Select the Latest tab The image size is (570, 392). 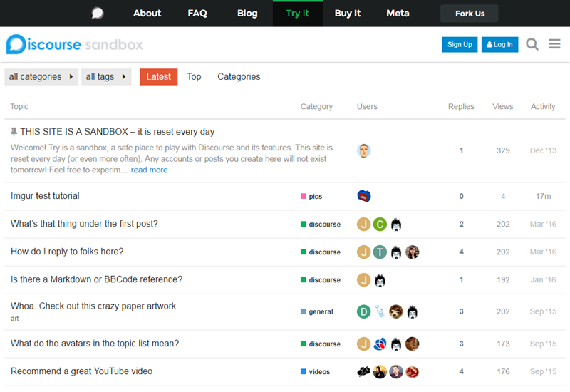(158, 77)
